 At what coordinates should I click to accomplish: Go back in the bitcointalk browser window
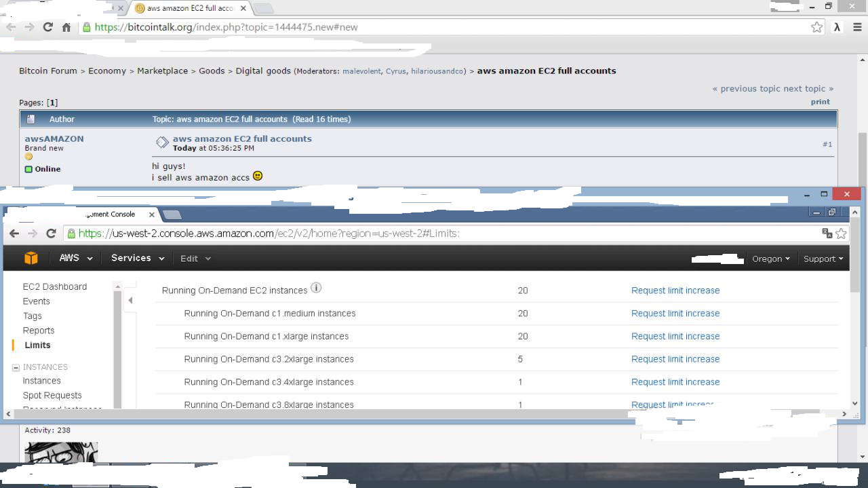pyautogui.click(x=11, y=27)
